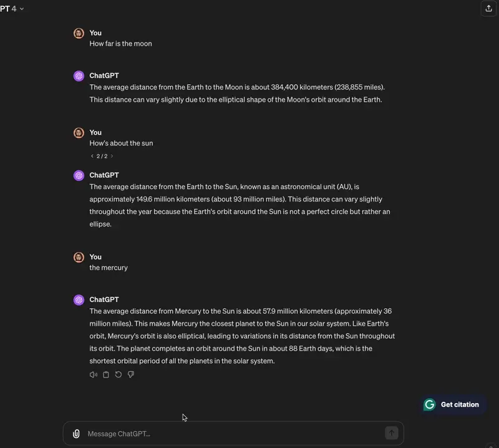The image size is (499, 448).
Task: Open the GPT 4 model dropdown
Action: tap(12, 9)
